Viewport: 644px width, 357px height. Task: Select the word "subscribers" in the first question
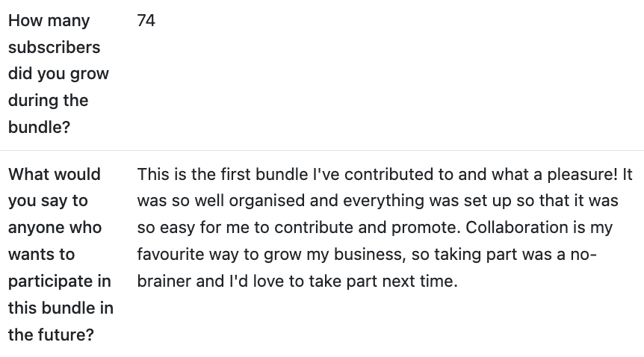(x=54, y=47)
